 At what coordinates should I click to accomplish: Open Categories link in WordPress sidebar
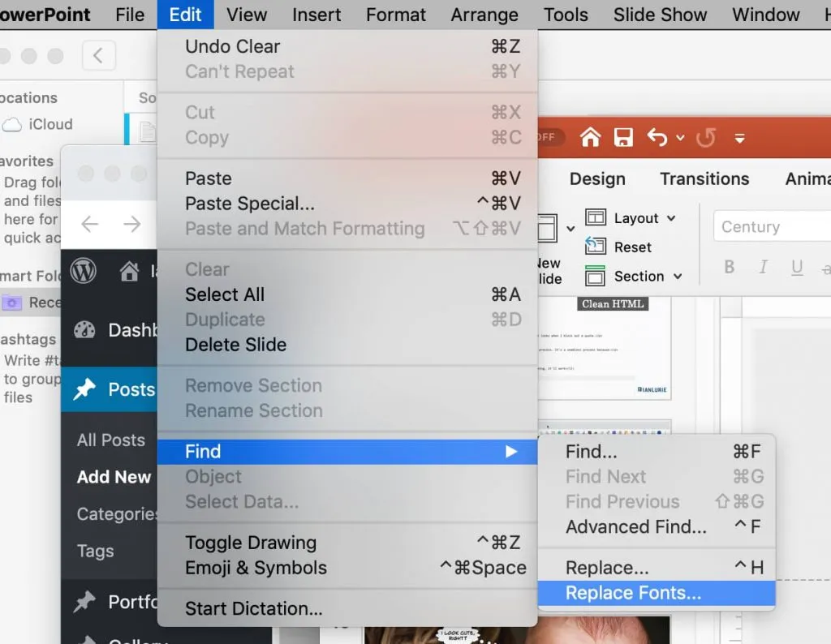[117, 513]
